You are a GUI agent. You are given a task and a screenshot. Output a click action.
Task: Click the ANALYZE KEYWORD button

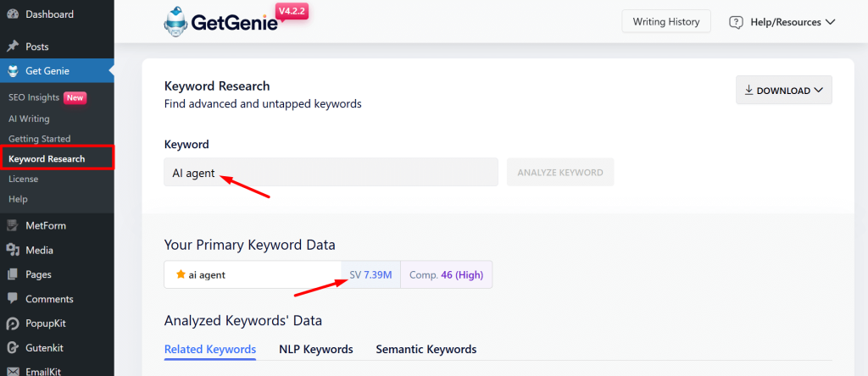click(560, 172)
